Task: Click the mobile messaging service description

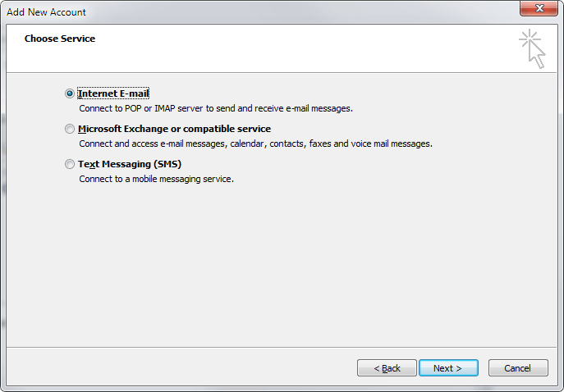Action: (156, 179)
